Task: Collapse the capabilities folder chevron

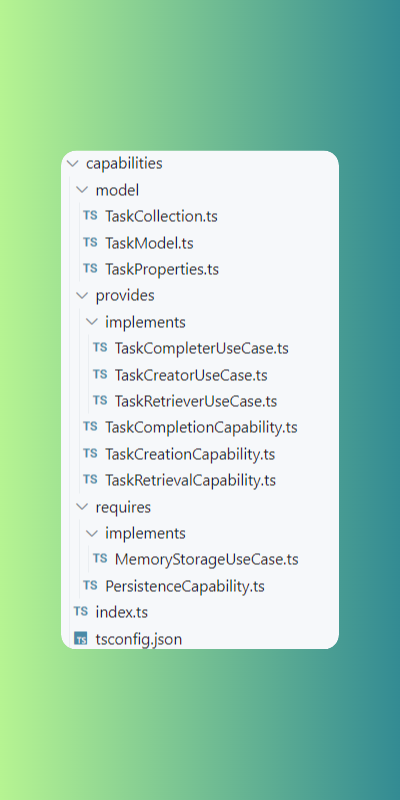Action: tap(73, 163)
